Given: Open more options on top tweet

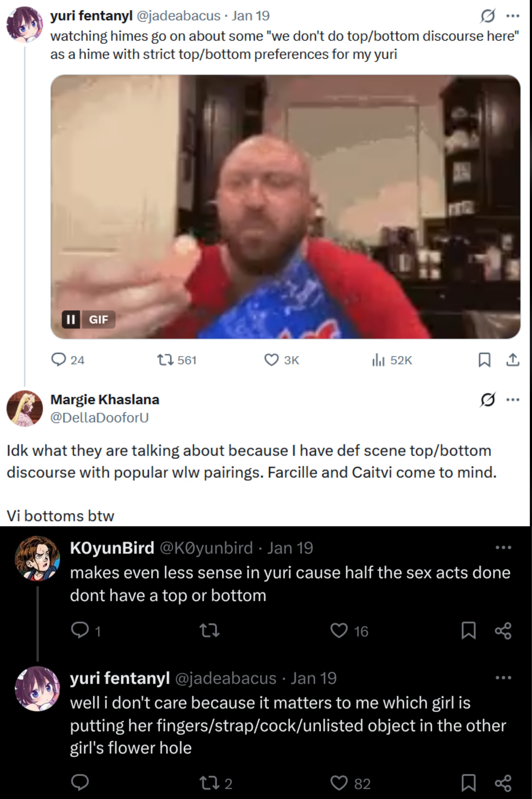Looking at the screenshot, I should [512, 16].
